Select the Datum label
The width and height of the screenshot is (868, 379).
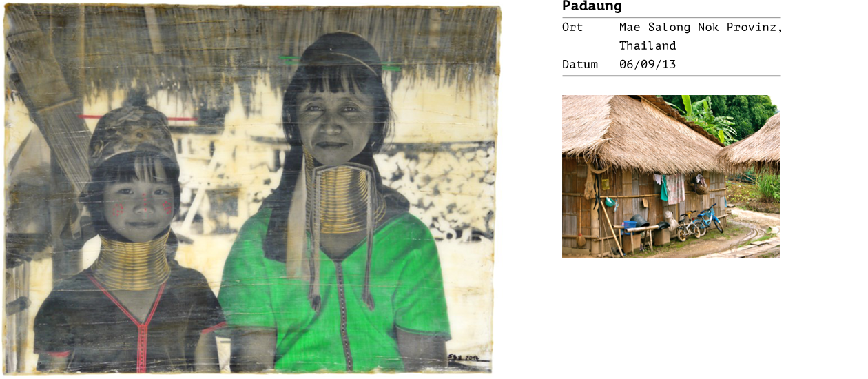[x=580, y=65]
